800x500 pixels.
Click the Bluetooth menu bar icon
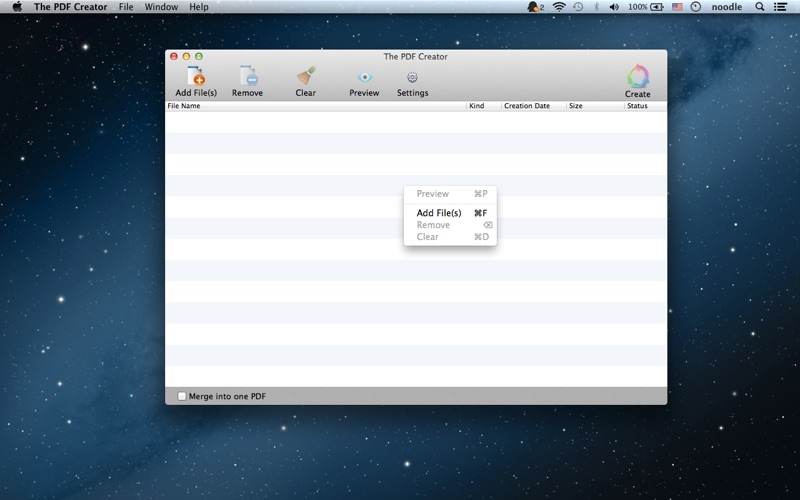pos(596,7)
